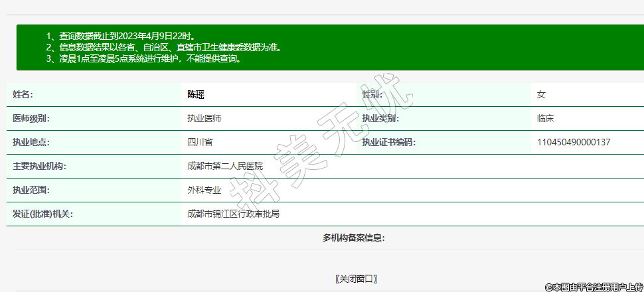Click the 关闭窗口 link
644x292 pixels.
coord(357,279)
